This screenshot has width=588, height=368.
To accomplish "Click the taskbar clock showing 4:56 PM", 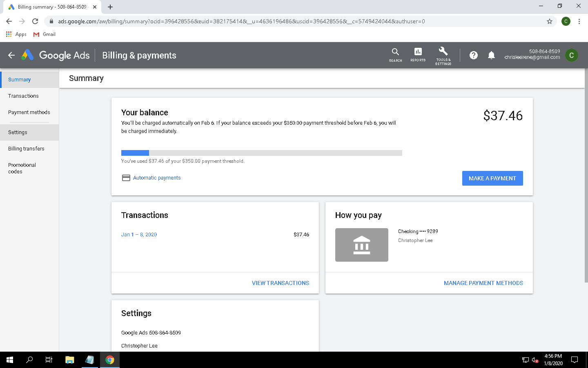I will click(553, 360).
